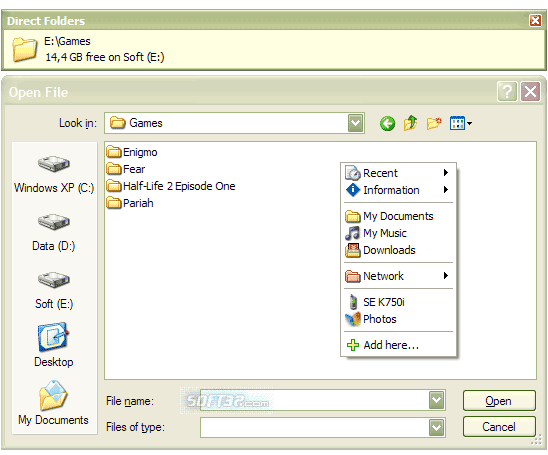Click Add here... menu entry
The image size is (548, 455).
[398, 345]
